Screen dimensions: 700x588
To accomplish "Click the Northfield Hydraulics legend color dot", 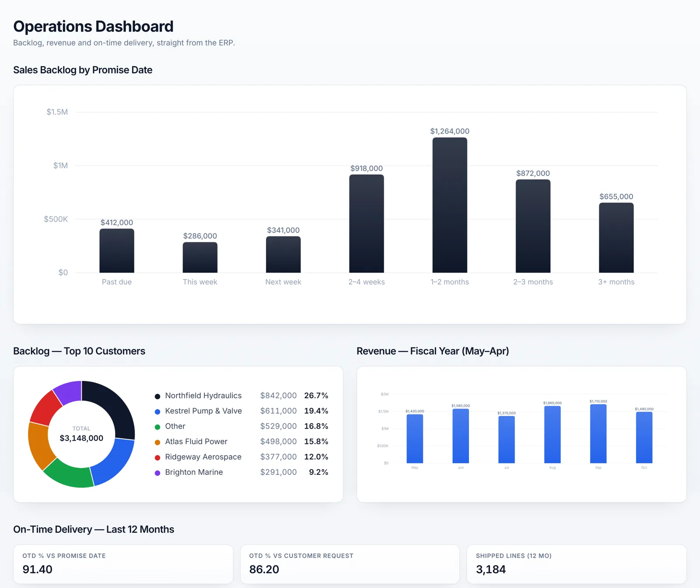I will point(157,396).
